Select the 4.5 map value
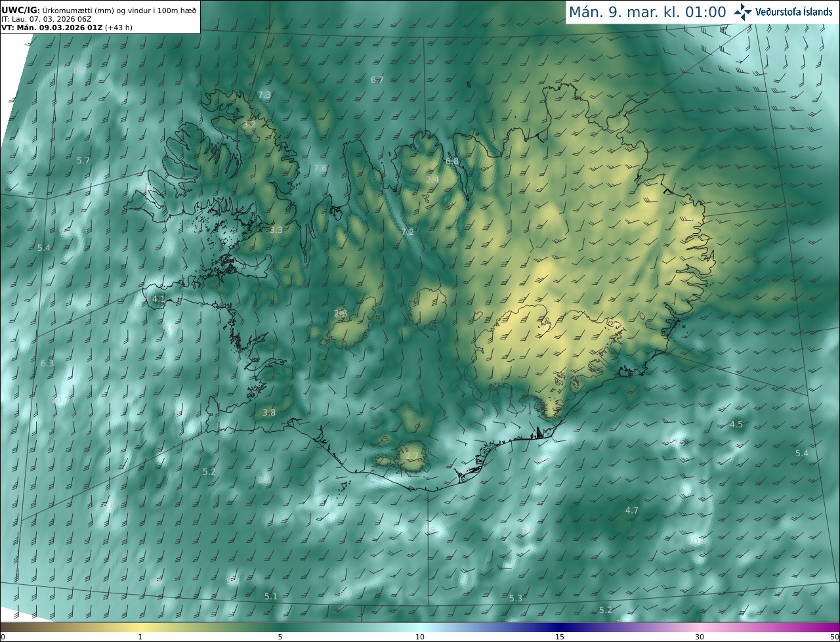The image size is (840, 642). 736,425
